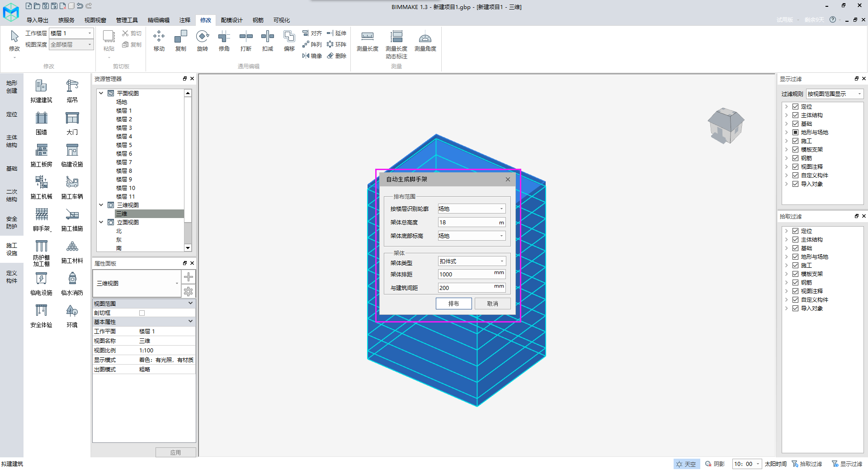Uncheck 主体结构 in 显示过滤 panel
This screenshot has width=868, height=470.
point(795,115)
